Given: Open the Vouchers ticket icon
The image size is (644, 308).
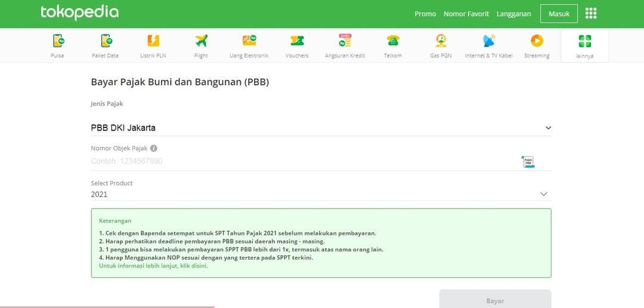Looking at the screenshot, I should click(297, 41).
